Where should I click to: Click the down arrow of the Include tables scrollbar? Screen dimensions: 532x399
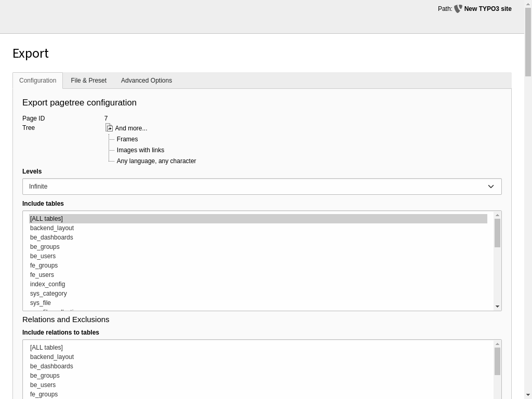(x=497, y=306)
